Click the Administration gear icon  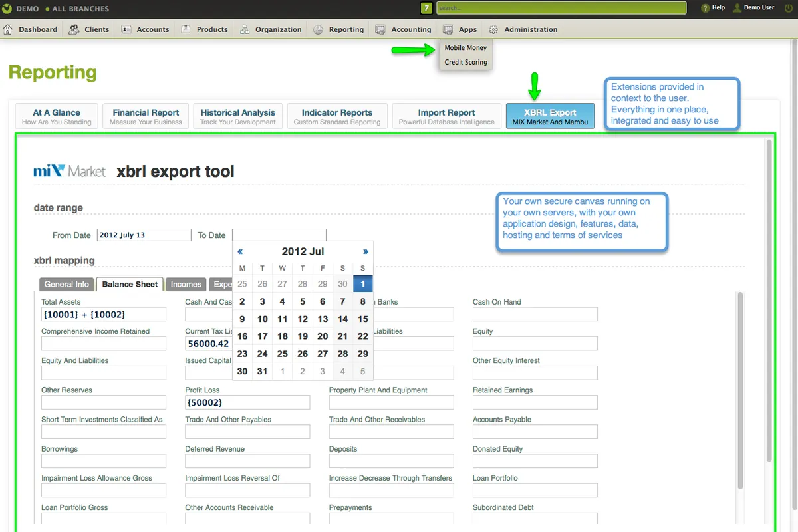pyautogui.click(x=493, y=29)
